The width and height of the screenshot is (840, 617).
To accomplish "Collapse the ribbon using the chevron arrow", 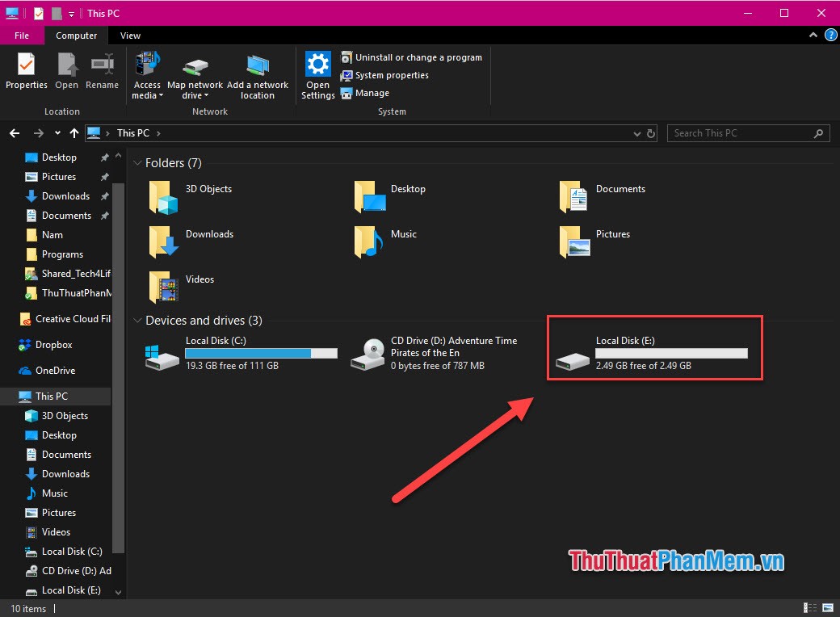I will (x=812, y=36).
